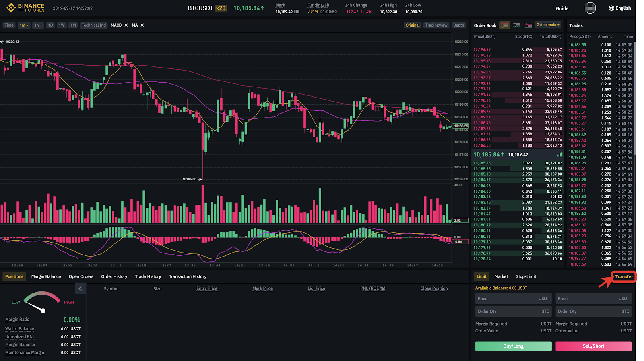Switch to Depth chart
Image resolution: width=644 pixels, height=361 pixels.
point(458,25)
